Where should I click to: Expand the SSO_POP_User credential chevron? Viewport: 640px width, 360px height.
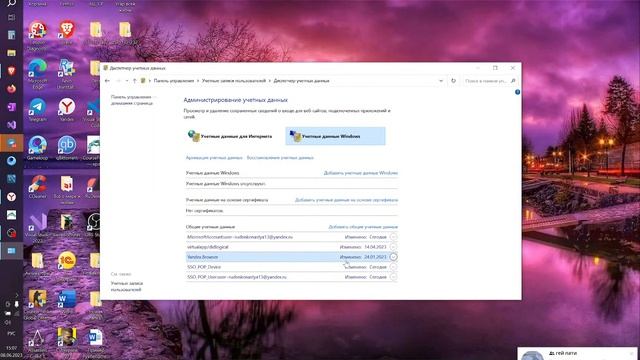(x=393, y=277)
